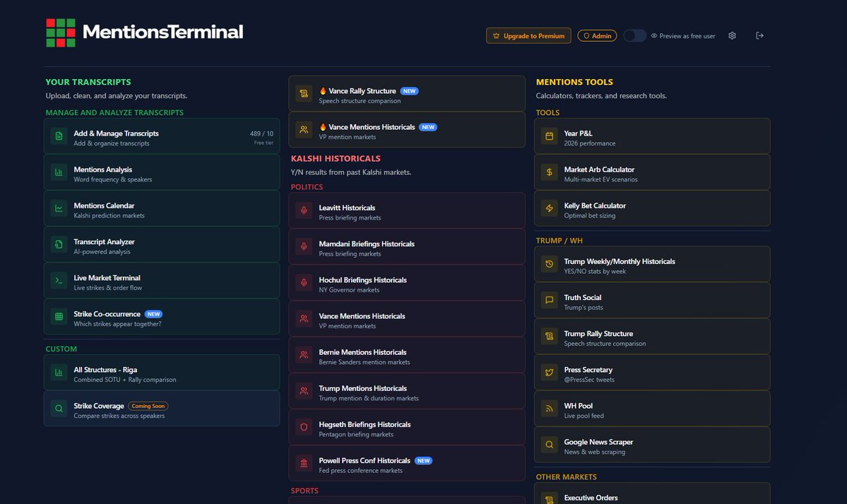This screenshot has height=504, width=847.
Task: Click the search icon beside Google News Scraper
Action: pos(550,445)
